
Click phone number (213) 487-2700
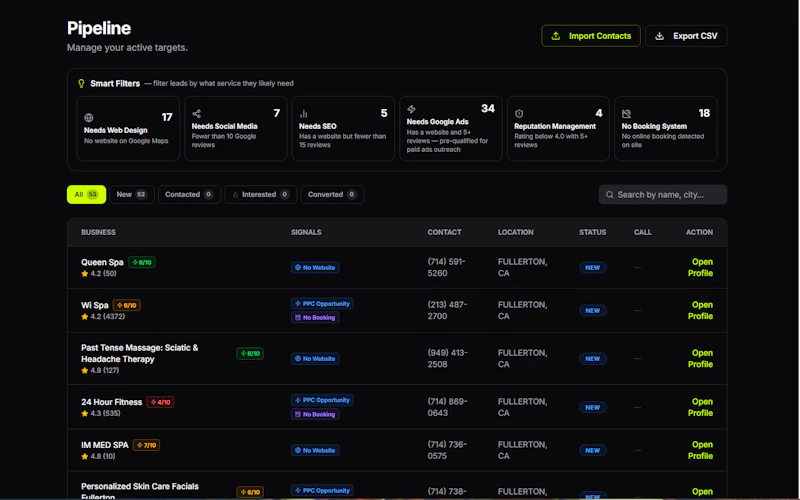pyautogui.click(x=447, y=310)
